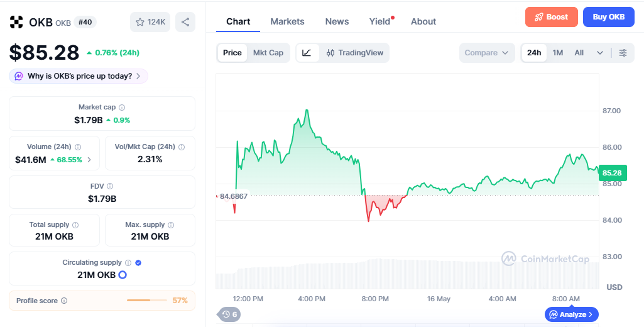Select the 24h time range
The width and height of the screenshot is (644, 327).
(534, 53)
